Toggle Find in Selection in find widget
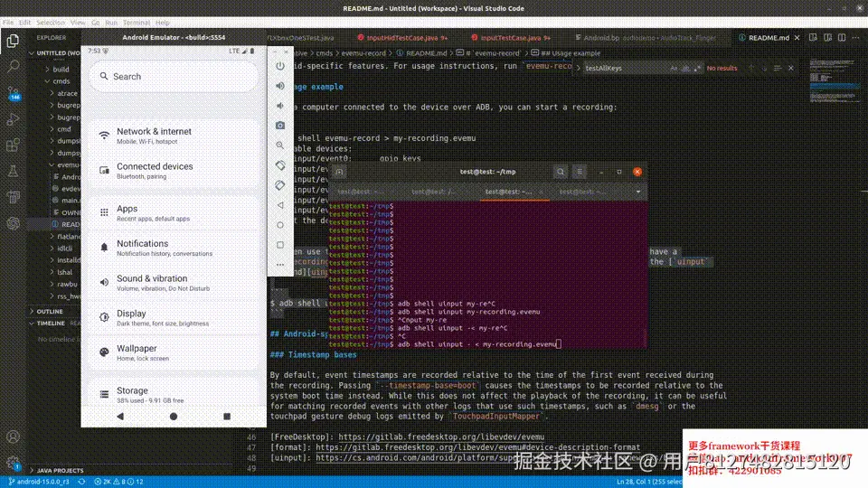 tap(778, 68)
